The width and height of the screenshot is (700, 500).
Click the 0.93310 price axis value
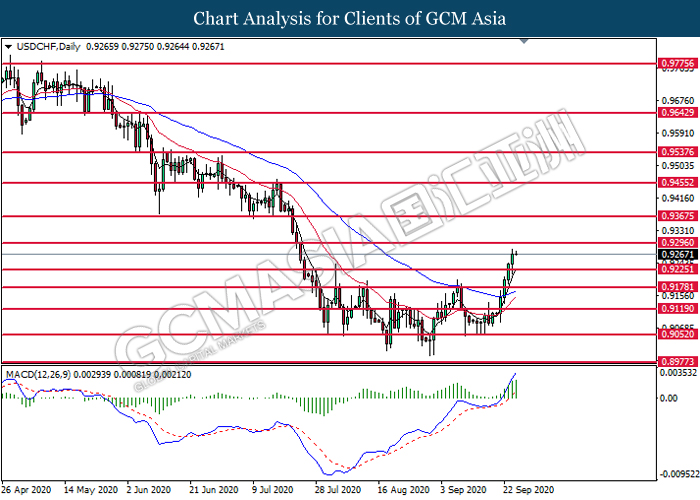click(678, 231)
